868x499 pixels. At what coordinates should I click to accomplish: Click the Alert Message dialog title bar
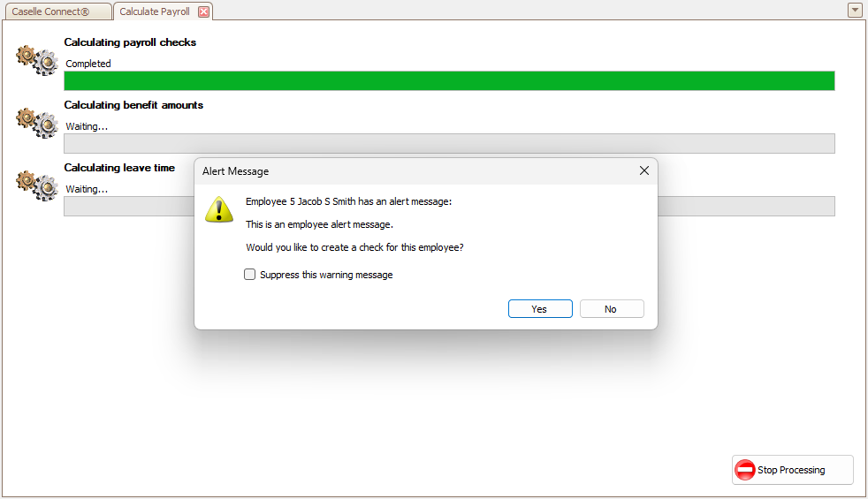coord(415,171)
